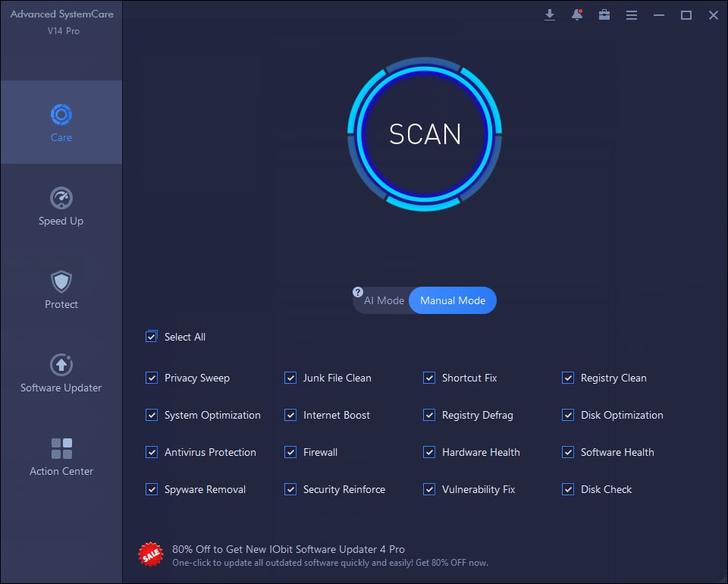
Task: Switch to Manual Mode
Action: point(453,300)
